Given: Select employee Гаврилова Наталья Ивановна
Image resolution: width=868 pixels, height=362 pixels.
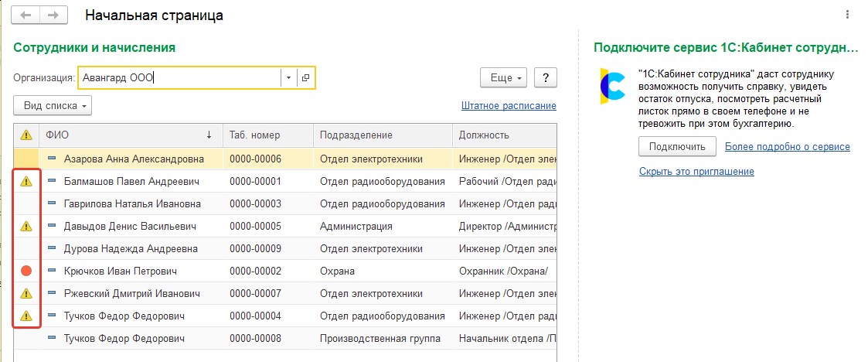Looking at the screenshot, I should click(x=132, y=204).
